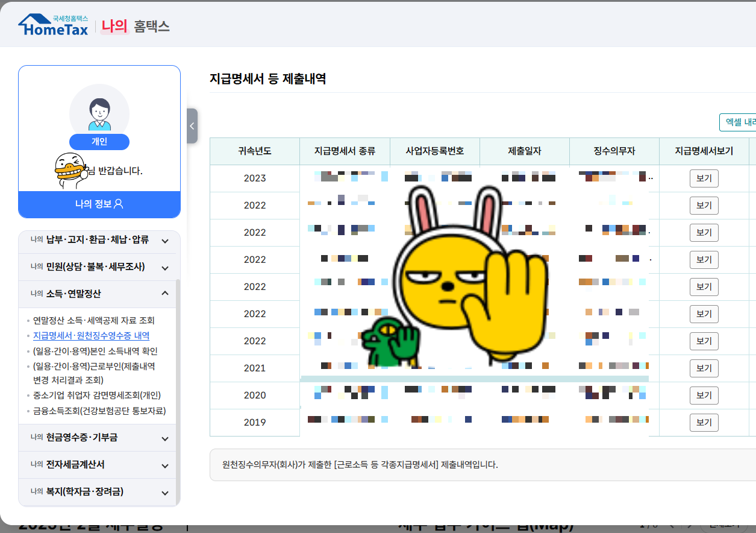Open 지급명세서·원천징수영수증 내역 link
756x533 pixels.
click(x=91, y=336)
